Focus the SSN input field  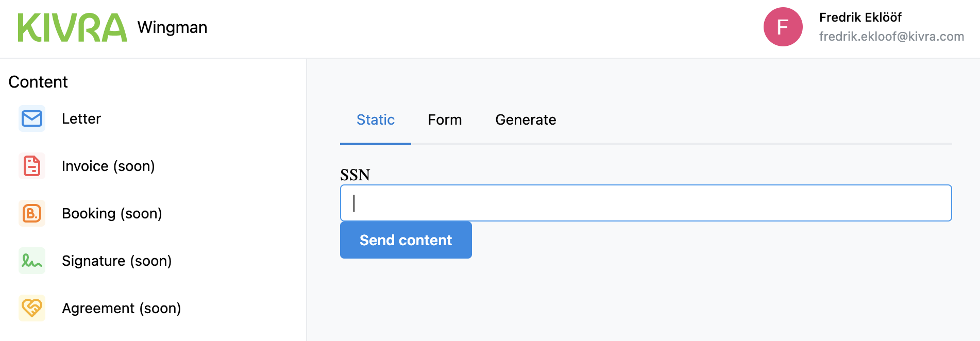click(x=646, y=203)
